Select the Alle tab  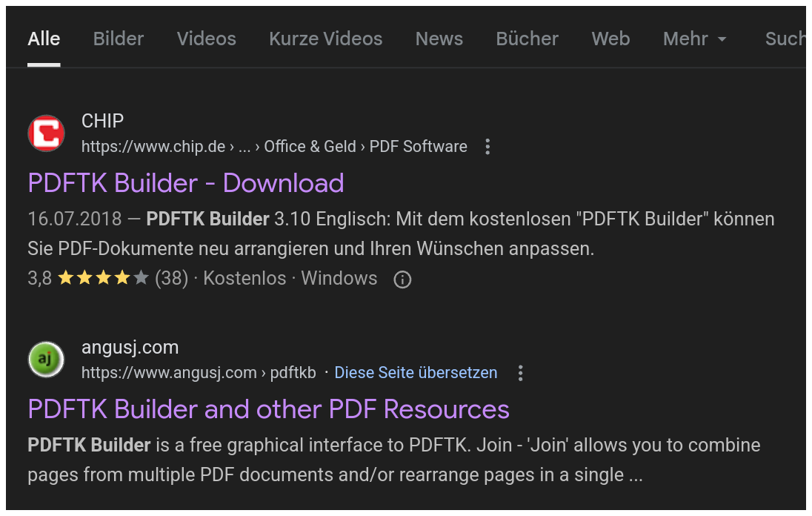(44, 39)
